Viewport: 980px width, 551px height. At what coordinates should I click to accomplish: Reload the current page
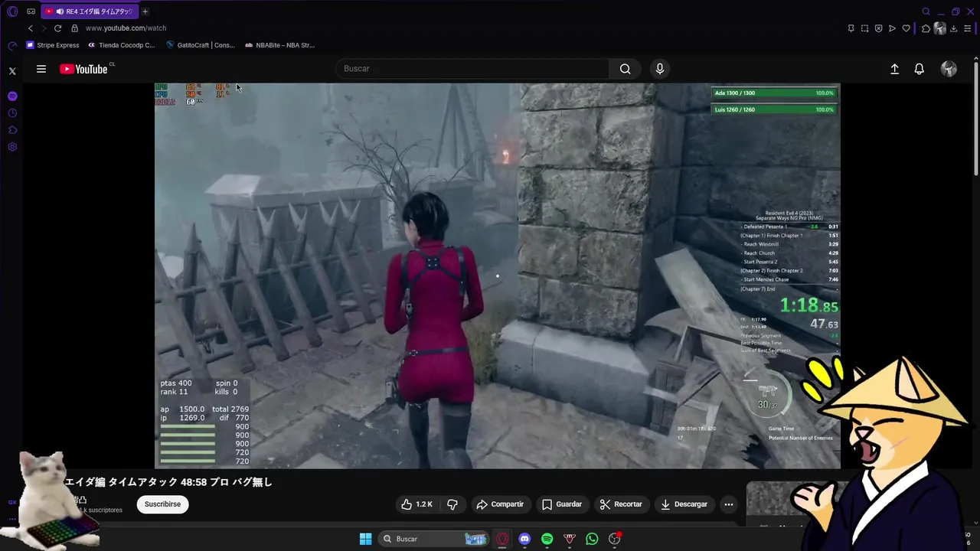click(x=57, y=28)
